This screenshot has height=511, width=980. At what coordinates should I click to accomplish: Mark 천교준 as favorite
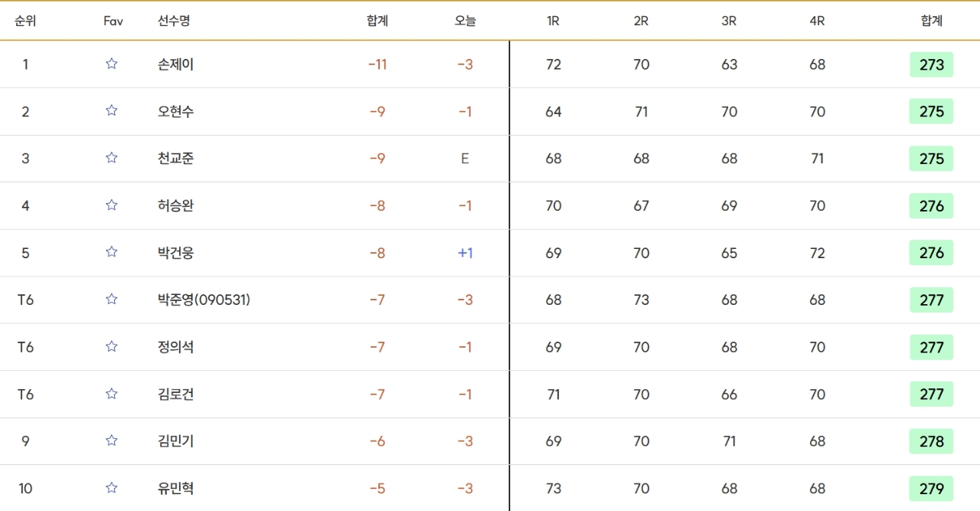click(112, 158)
